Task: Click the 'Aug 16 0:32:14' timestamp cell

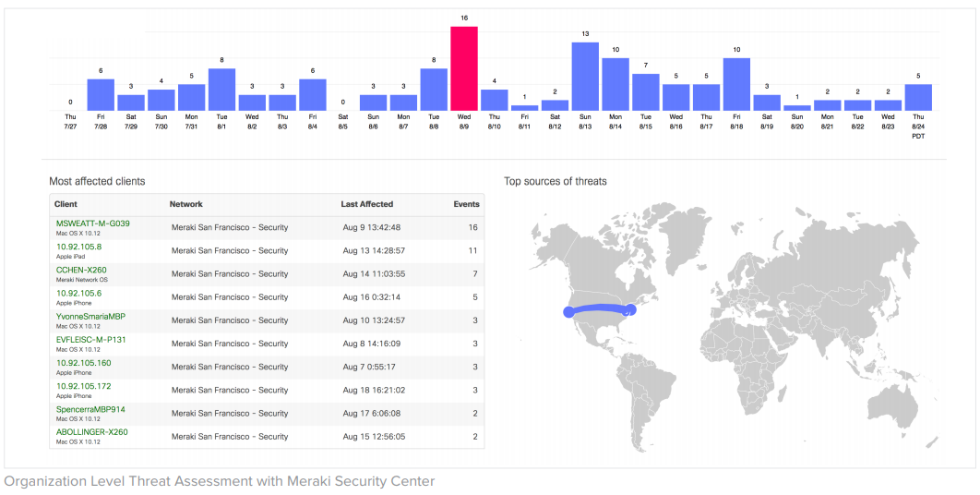Action: tap(372, 297)
